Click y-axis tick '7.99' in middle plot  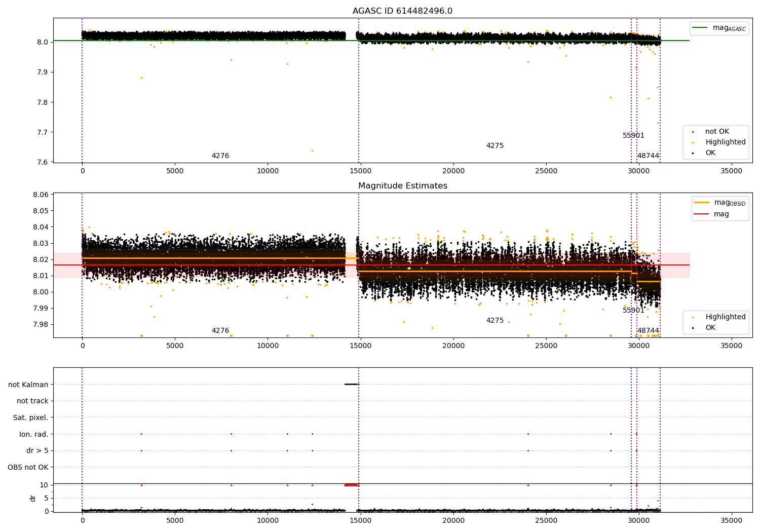pyautogui.click(x=41, y=308)
